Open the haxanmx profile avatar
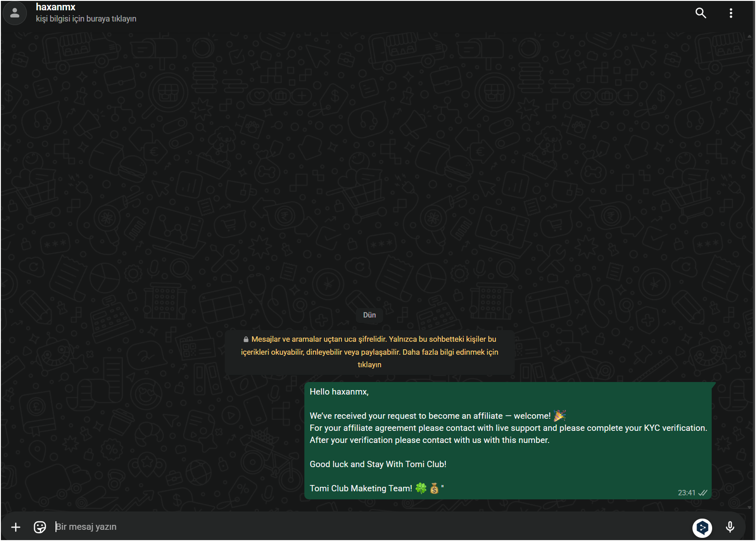 pos(15,13)
